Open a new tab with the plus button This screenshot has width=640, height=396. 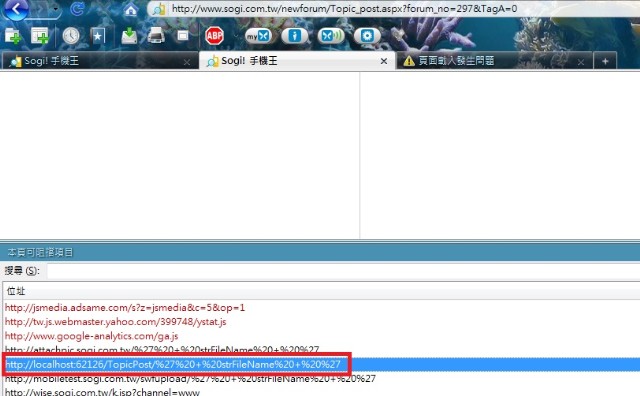click(x=605, y=61)
